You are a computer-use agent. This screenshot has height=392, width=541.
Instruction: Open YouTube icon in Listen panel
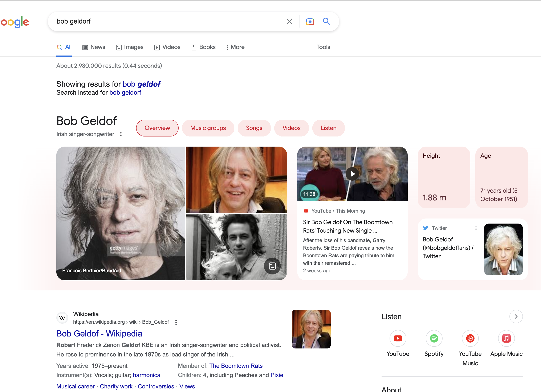(398, 338)
